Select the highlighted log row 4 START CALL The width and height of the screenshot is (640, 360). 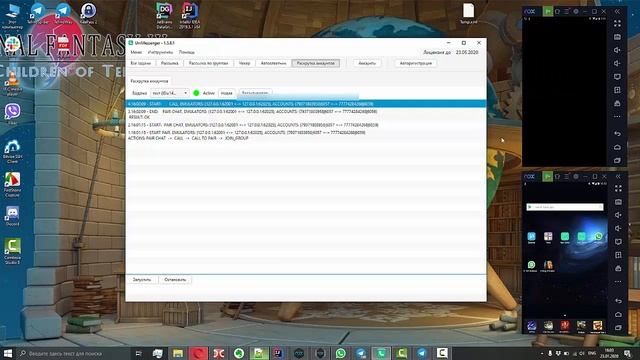tap(306, 104)
